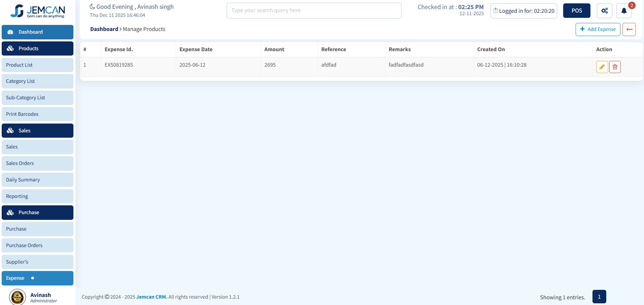Open the settings gear icon
Image resolution: width=644 pixels, height=305 pixels.
pos(604,10)
